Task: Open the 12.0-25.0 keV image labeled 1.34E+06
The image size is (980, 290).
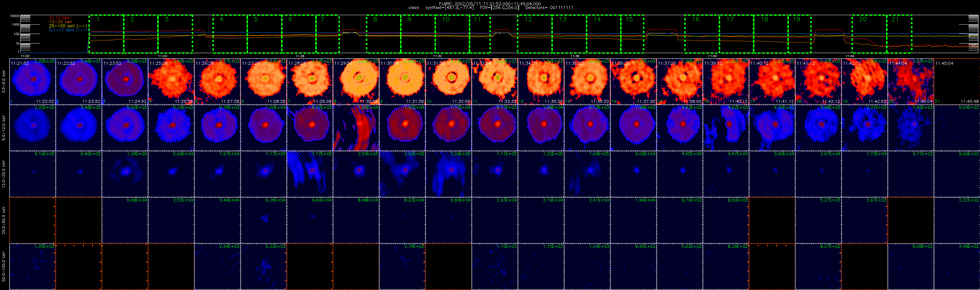Action: [125, 174]
